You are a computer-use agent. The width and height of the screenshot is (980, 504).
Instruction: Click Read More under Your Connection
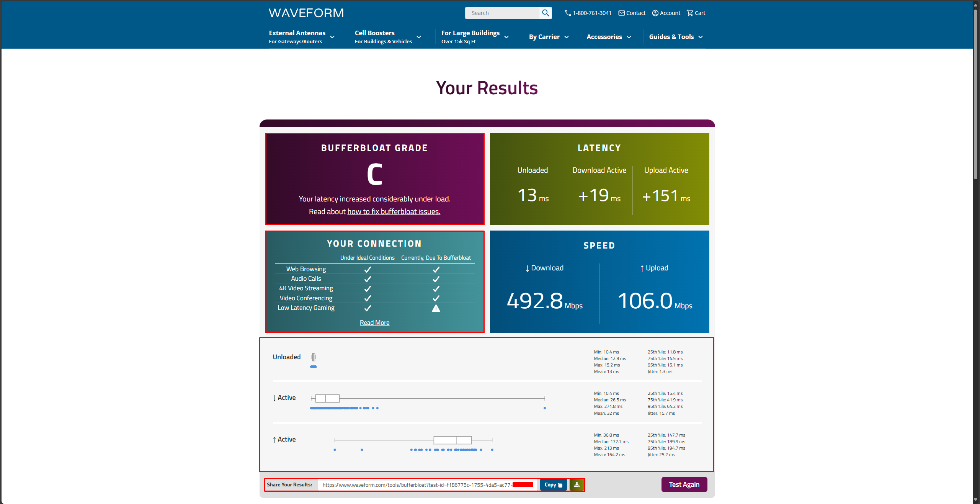point(374,322)
